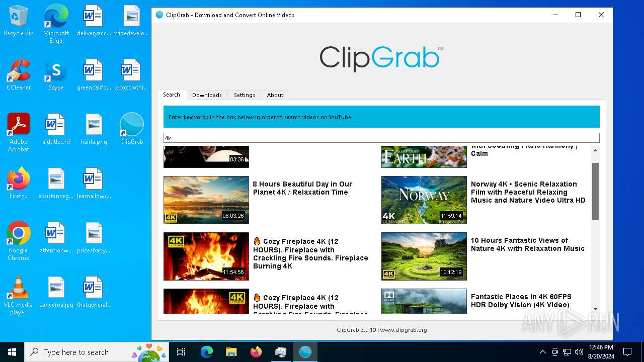Open the Skype desktop shortcut
The height and width of the screenshot is (362, 644).
56,75
